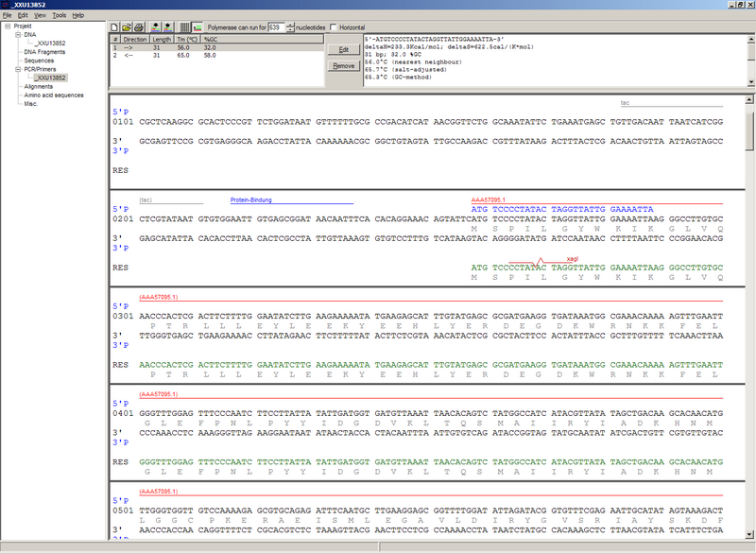The height and width of the screenshot is (554, 756).
Task: Open the Help menu
Action: pos(78,15)
